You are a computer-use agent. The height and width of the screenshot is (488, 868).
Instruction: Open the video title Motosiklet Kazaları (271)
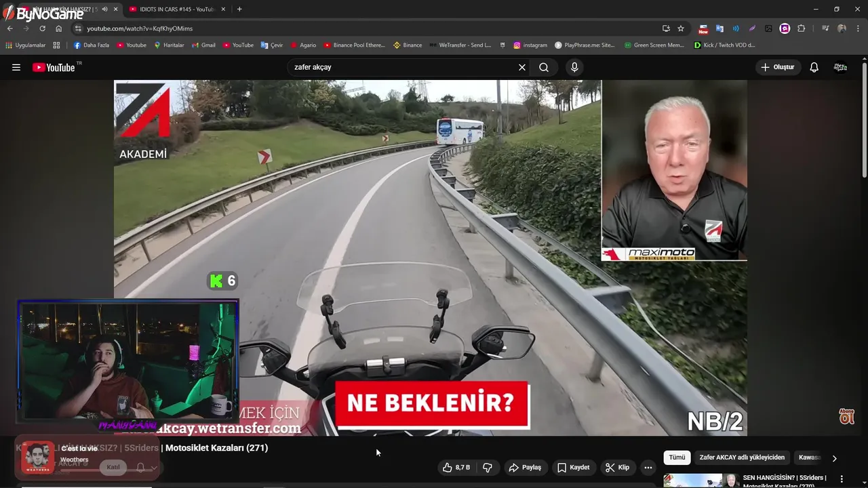(x=216, y=448)
